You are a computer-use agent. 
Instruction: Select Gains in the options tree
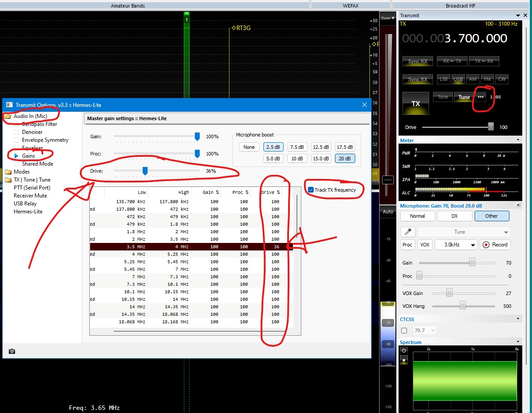point(28,156)
